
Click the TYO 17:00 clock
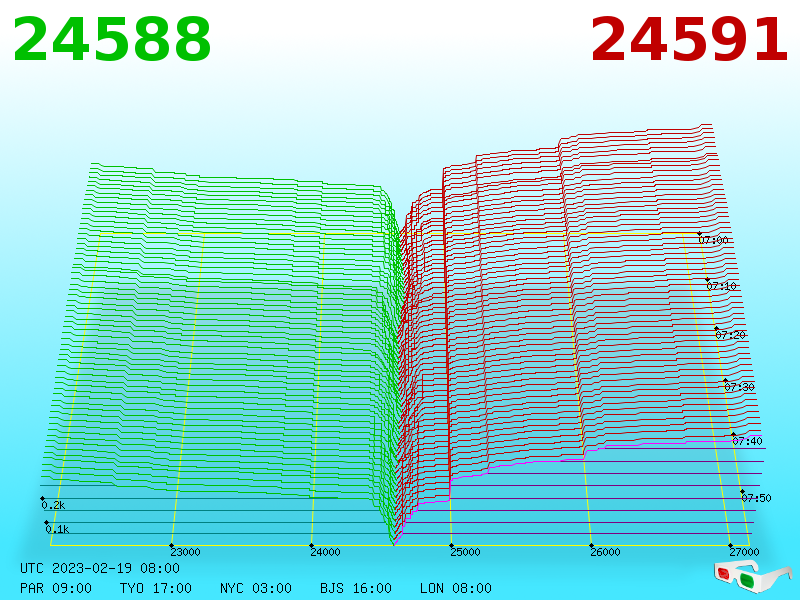pyautogui.click(x=156, y=588)
